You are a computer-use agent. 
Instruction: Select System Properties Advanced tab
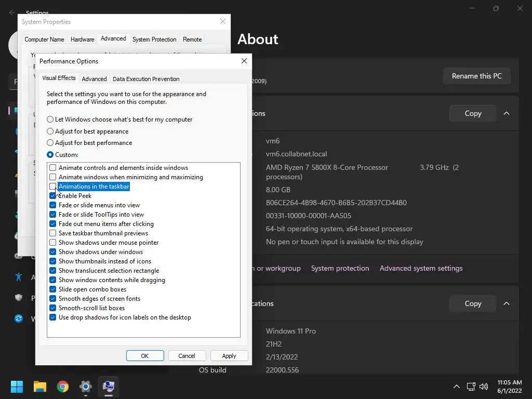click(113, 38)
